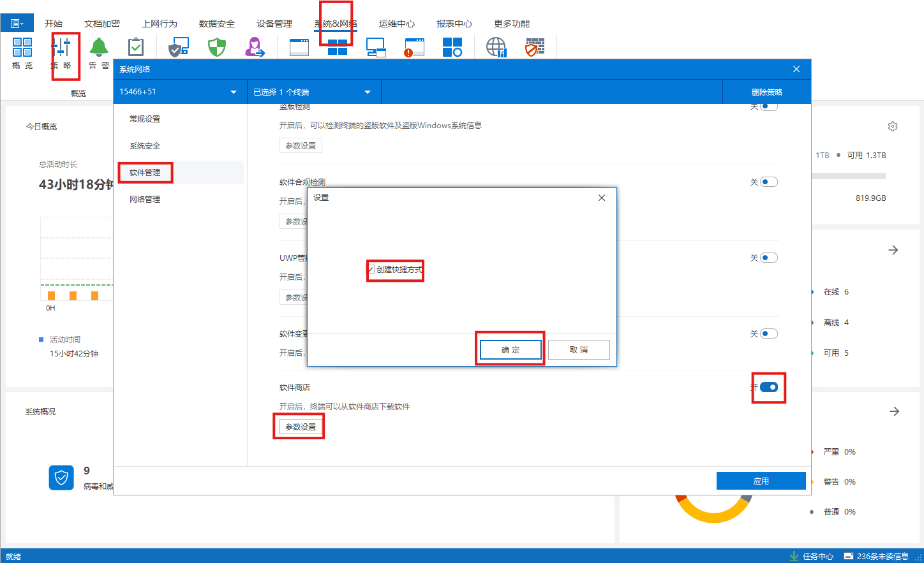Click the globe with chart icon
Screen dimensions: 924x563
click(496, 47)
